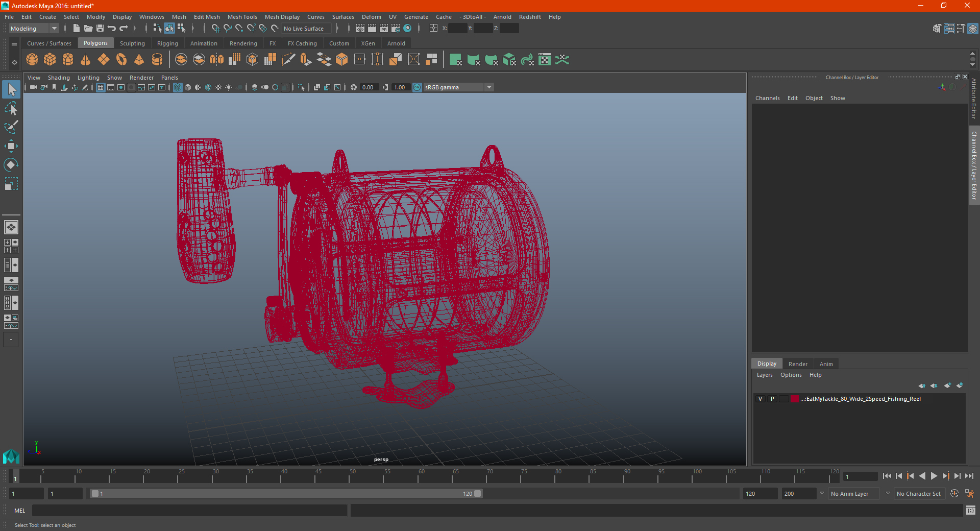
Task: Click the MEL command line input
Action: click(x=189, y=510)
